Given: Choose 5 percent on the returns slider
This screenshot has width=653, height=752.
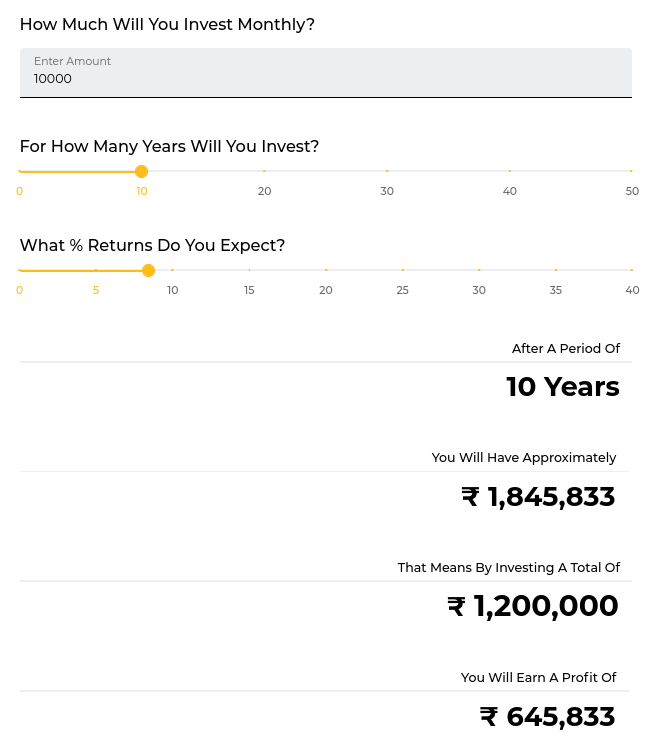Looking at the screenshot, I should click(x=96, y=270).
